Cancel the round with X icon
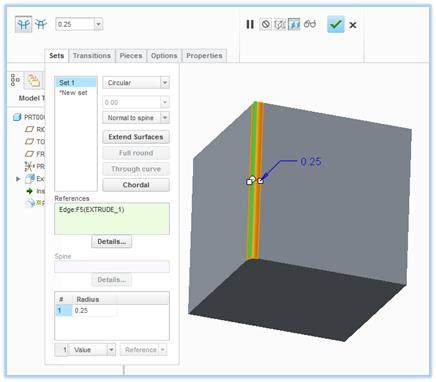Viewport: 436px width, 382px height. point(353,25)
